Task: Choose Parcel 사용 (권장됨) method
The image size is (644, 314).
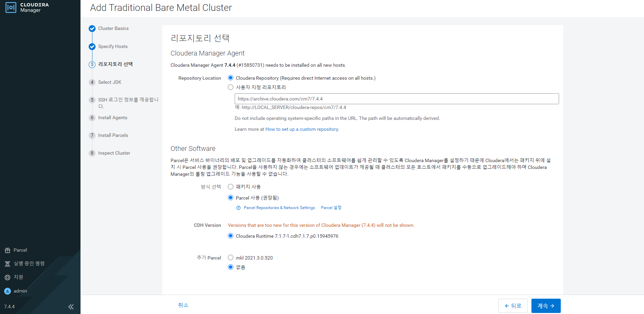Action: tap(231, 198)
